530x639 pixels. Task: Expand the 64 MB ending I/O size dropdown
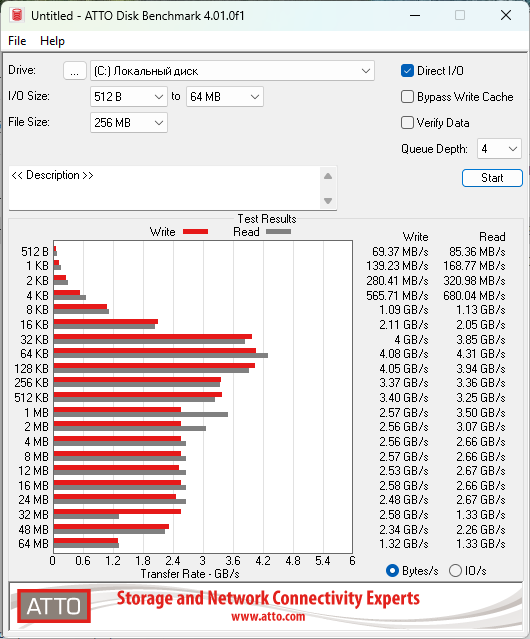pyautogui.click(x=225, y=97)
